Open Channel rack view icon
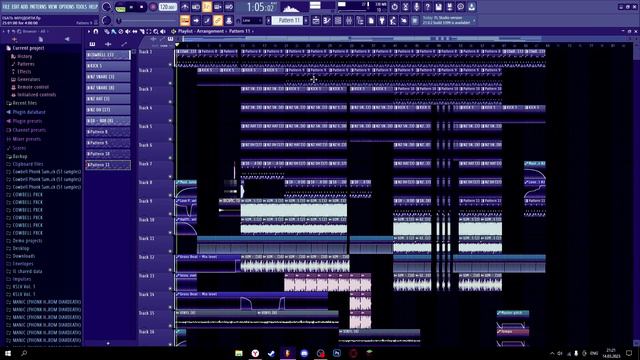This screenshot has width=640, height=360. tap(338, 20)
